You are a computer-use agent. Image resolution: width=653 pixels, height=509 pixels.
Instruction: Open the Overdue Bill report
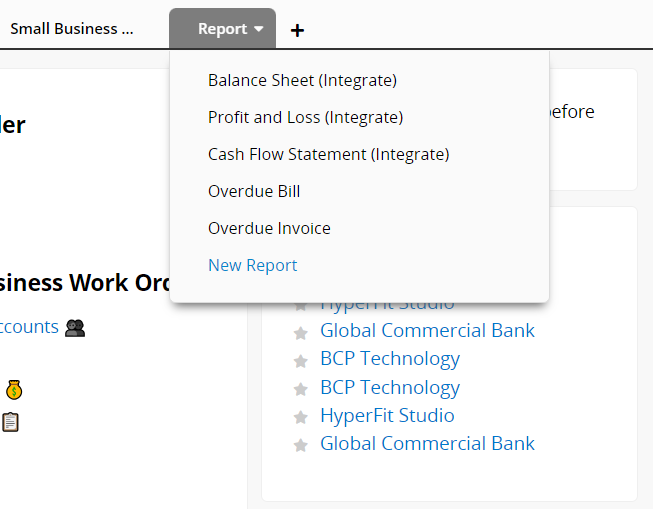254,191
